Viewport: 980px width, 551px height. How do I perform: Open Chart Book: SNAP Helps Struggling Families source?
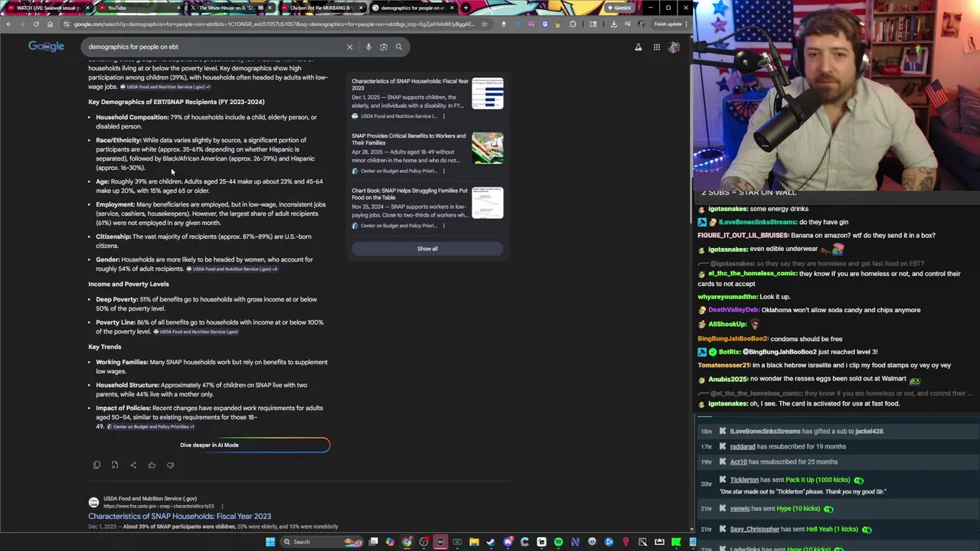(409, 194)
